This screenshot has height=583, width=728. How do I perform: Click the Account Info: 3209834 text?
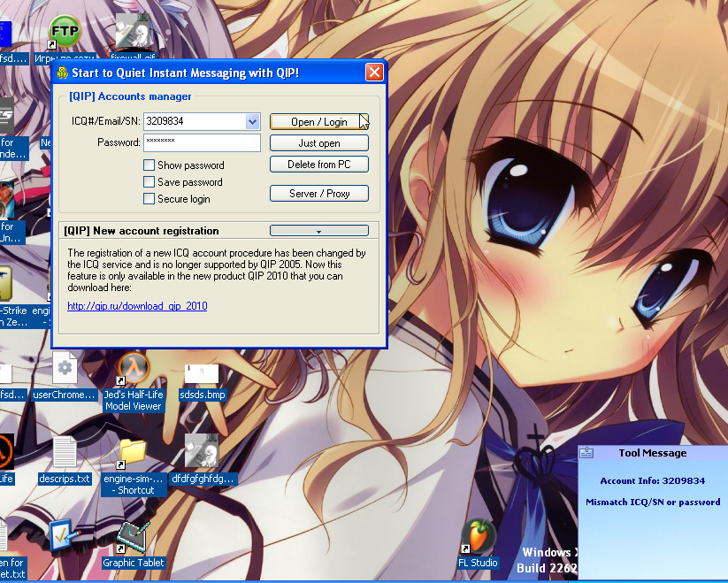[652, 480]
